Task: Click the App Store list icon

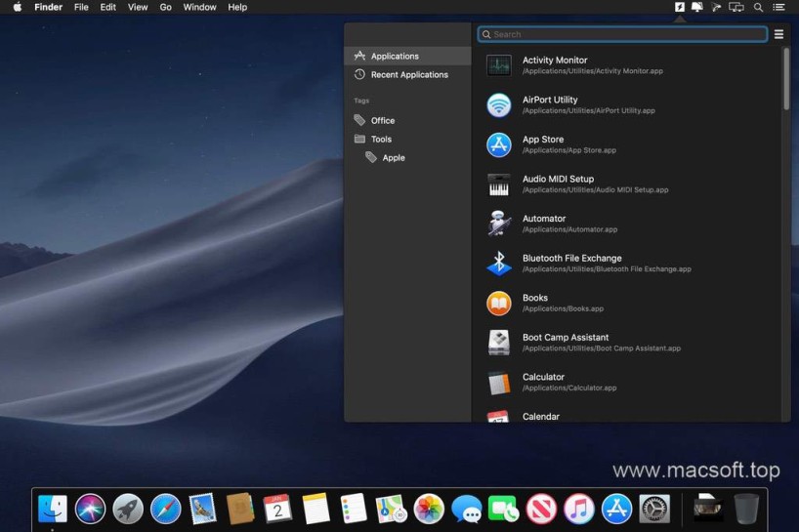Action: pos(499,144)
